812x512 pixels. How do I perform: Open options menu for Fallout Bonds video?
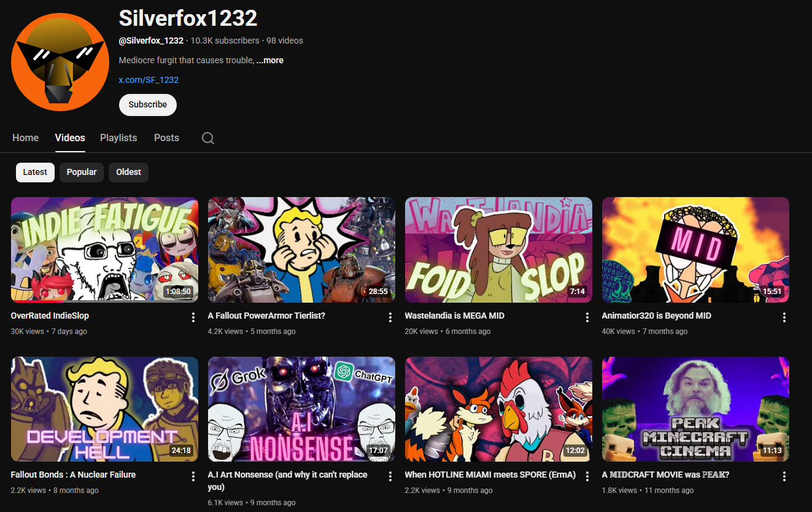(193, 476)
